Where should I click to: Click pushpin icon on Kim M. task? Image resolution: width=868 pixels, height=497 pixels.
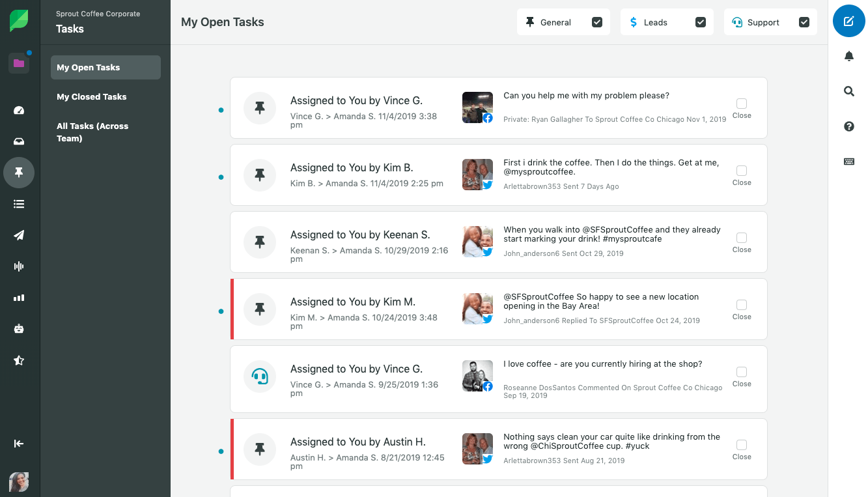click(x=260, y=309)
